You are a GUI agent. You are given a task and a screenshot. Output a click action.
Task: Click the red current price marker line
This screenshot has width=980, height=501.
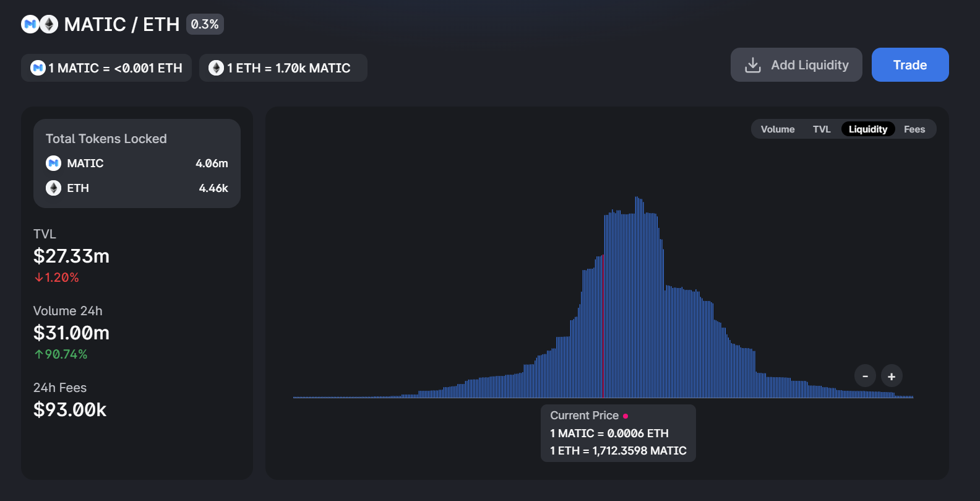603,326
